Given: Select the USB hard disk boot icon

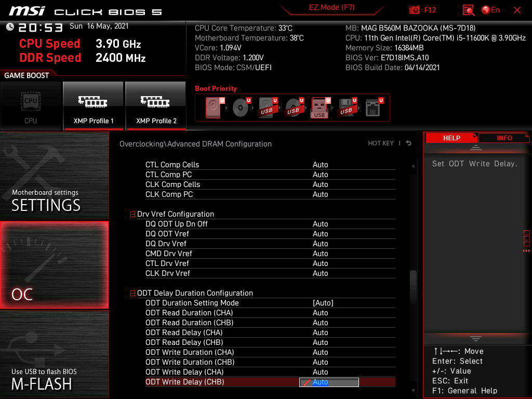Looking at the screenshot, I should pyautogui.click(x=268, y=108).
